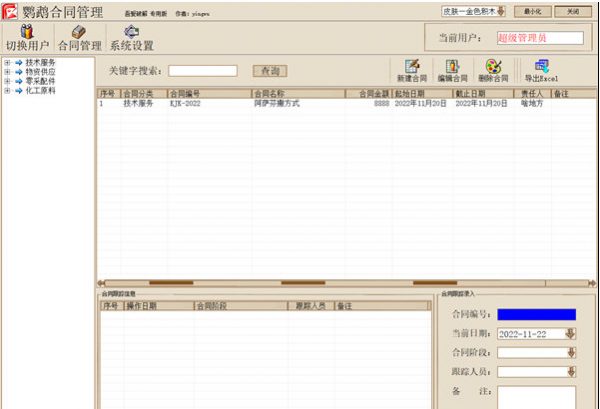Select 技术服务 in category tree
600x409 pixels.
[40, 62]
